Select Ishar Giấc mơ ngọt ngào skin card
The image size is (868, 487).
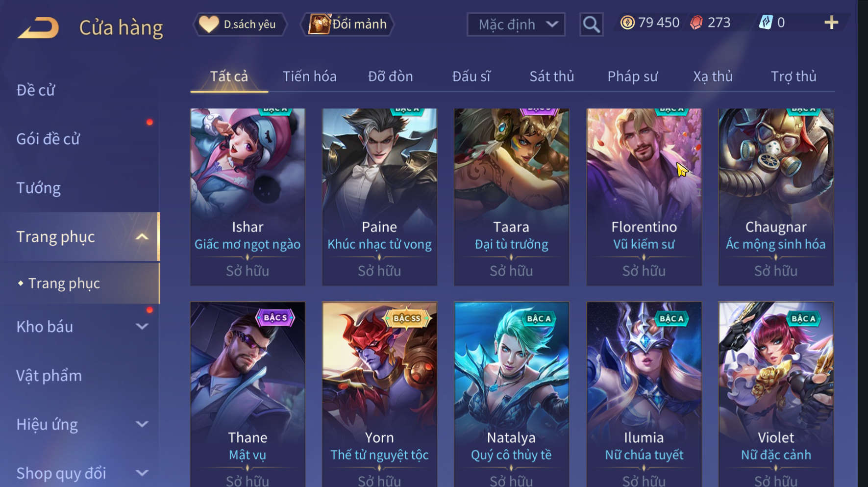point(248,197)
